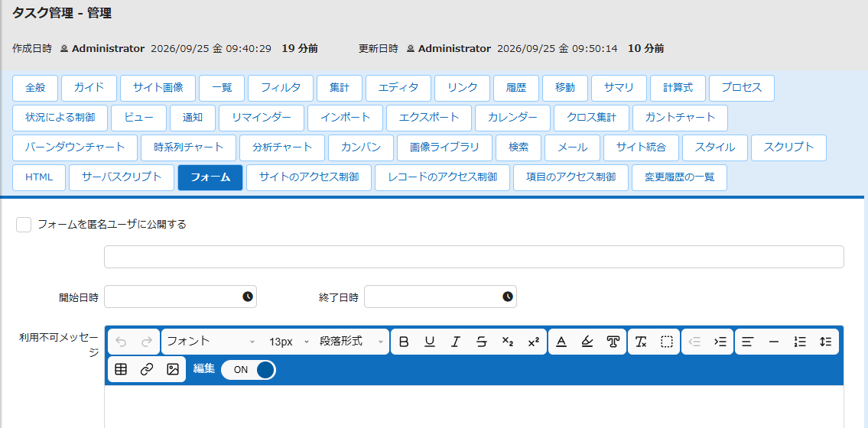Open the HTML tab
This screenshot has height=428, width=868.
39,177
